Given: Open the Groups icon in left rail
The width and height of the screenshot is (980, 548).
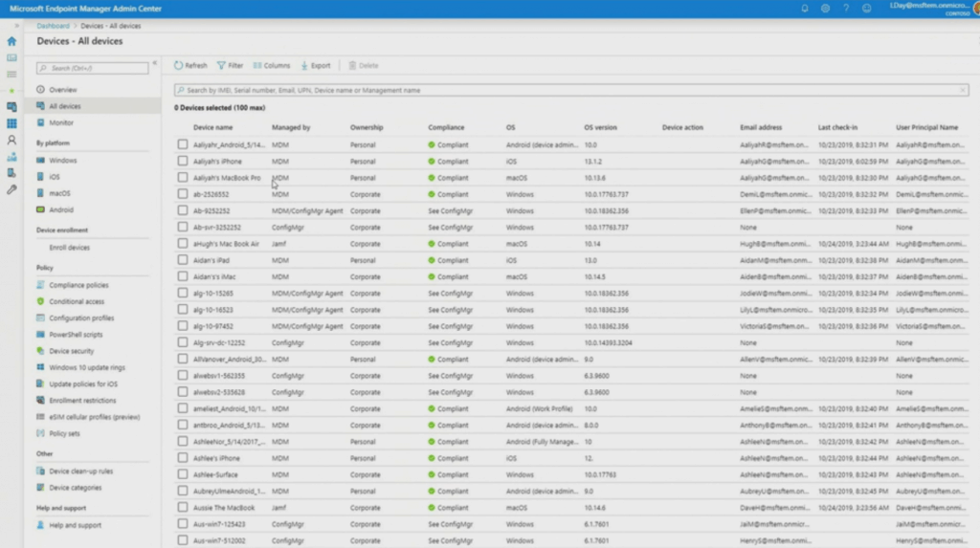Looking at the screenshot, I should [x=11, y=157].
